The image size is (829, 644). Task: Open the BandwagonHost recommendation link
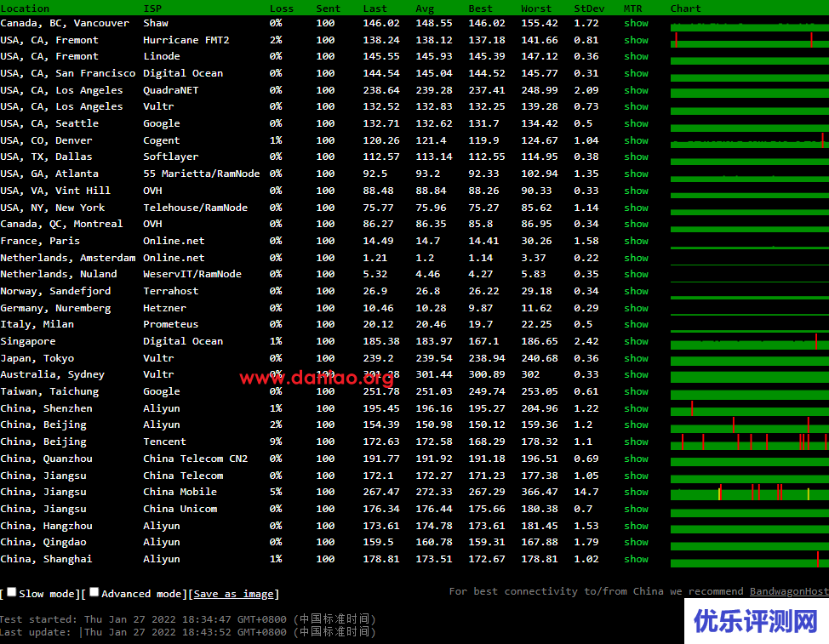789,591
